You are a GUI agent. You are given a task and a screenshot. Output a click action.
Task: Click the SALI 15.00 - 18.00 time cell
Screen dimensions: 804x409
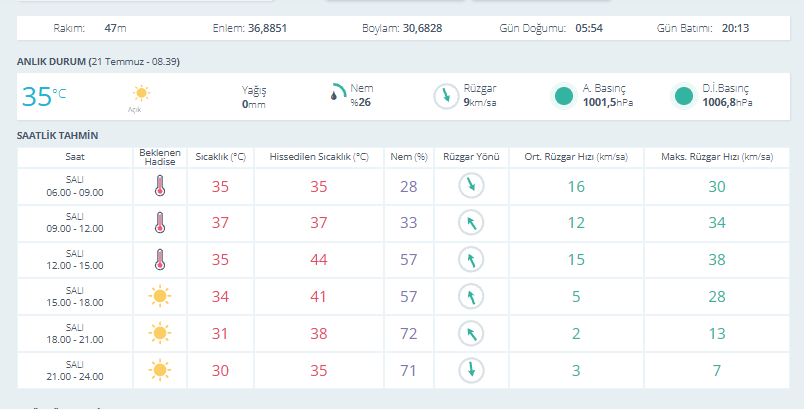coord(75,297)
